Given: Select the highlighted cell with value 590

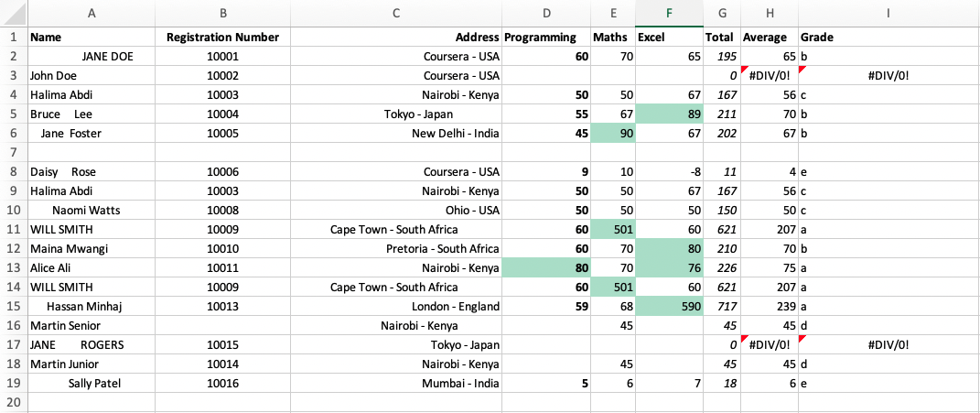Looking at the screenshot, I should click(x=669, y=307).
